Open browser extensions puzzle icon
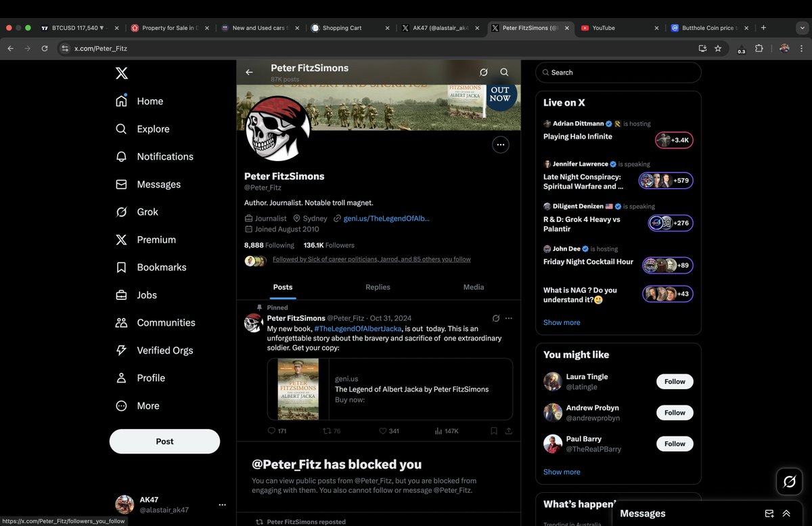The image size is (812, 526). [759, 49]
